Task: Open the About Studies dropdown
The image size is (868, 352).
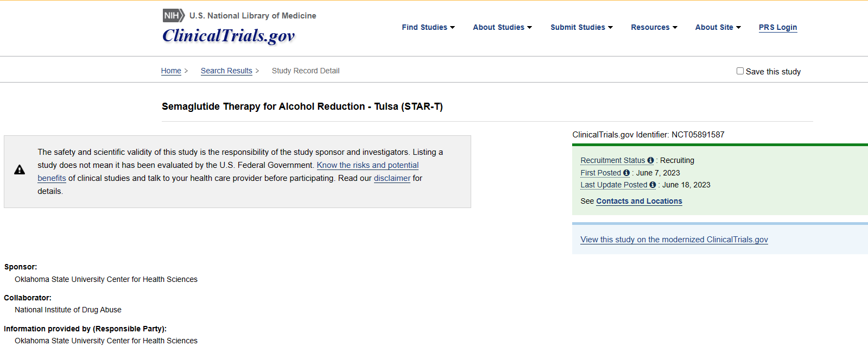Action: pos(502,27)
